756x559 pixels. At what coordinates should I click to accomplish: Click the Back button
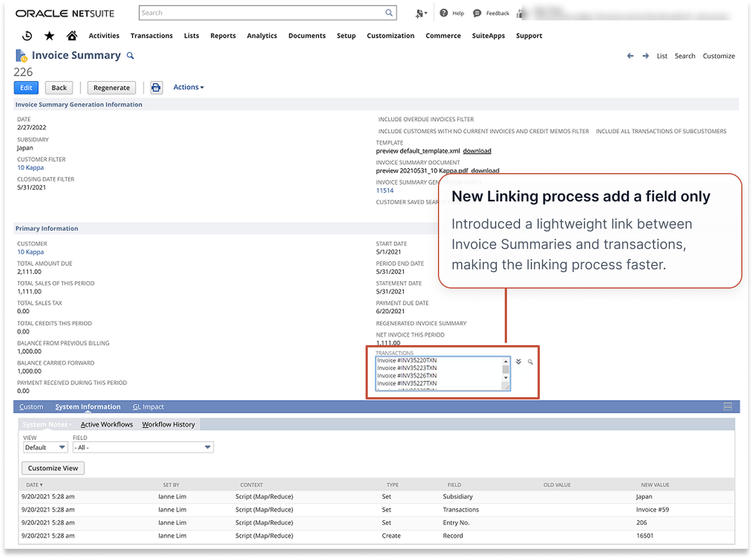[x=59, y=88]
